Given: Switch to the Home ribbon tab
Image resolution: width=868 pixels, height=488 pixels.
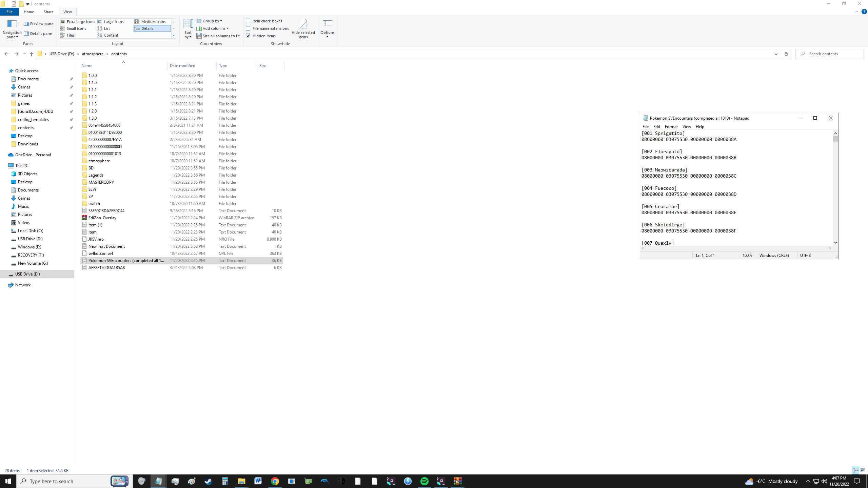Looking at the screenshot, I should [x=29, y=12].
